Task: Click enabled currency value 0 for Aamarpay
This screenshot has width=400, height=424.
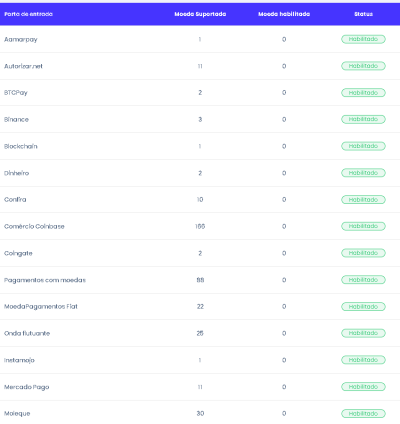Action: (x=284, y=39)
